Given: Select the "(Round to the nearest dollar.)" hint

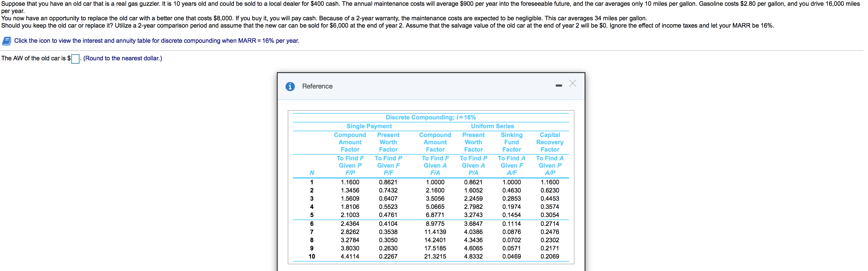Looking at the screenshot, I should click(123, 58).
